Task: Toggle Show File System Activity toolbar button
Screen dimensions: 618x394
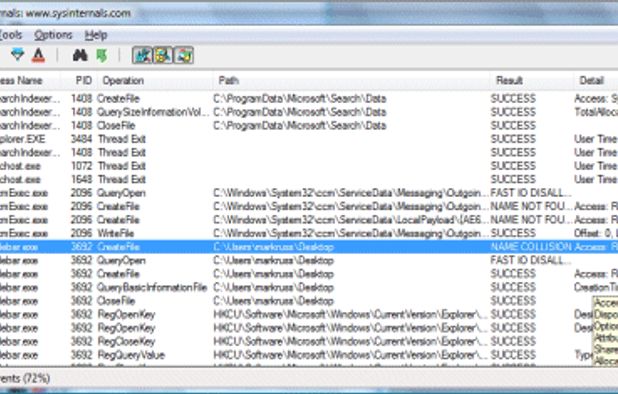Action: [163, 55]
